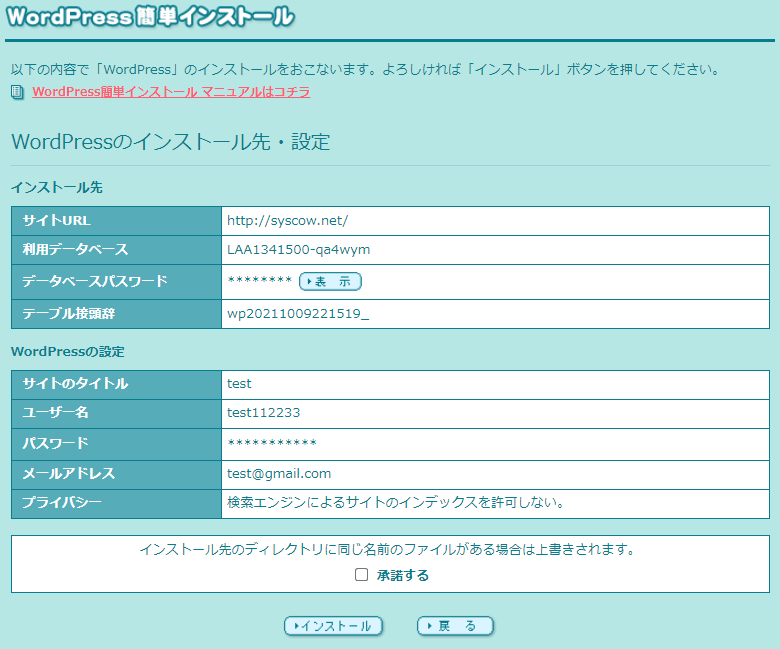Screen dimensions: 780x649
Task: Click the username value test112233
Action: tap(263, 412)
